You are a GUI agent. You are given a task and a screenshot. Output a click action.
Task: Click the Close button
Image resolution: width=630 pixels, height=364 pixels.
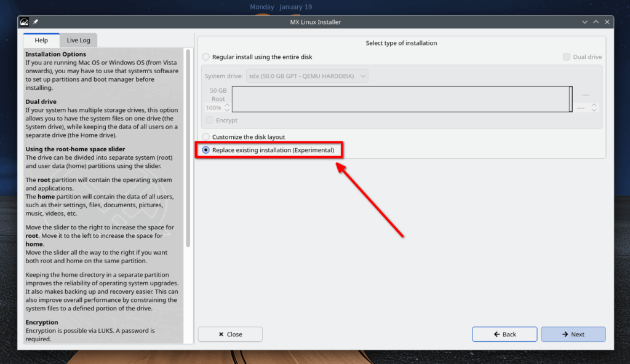(230, 334)
